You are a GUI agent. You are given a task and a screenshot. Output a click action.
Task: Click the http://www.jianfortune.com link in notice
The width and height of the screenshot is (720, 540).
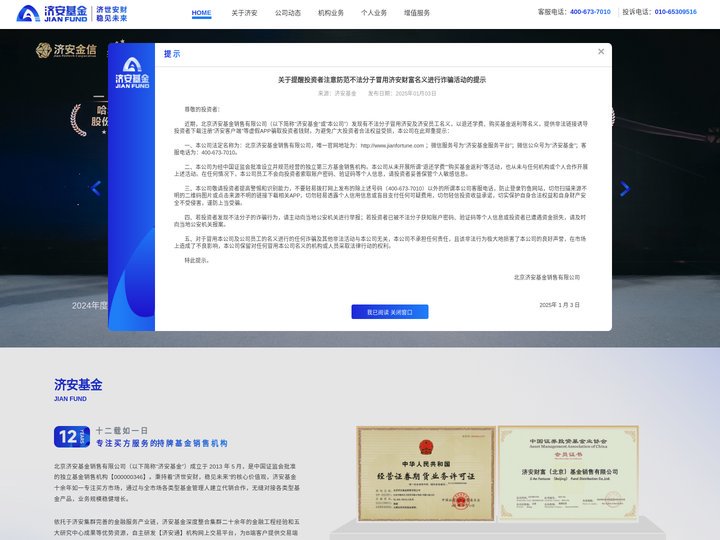coord(392,146)
